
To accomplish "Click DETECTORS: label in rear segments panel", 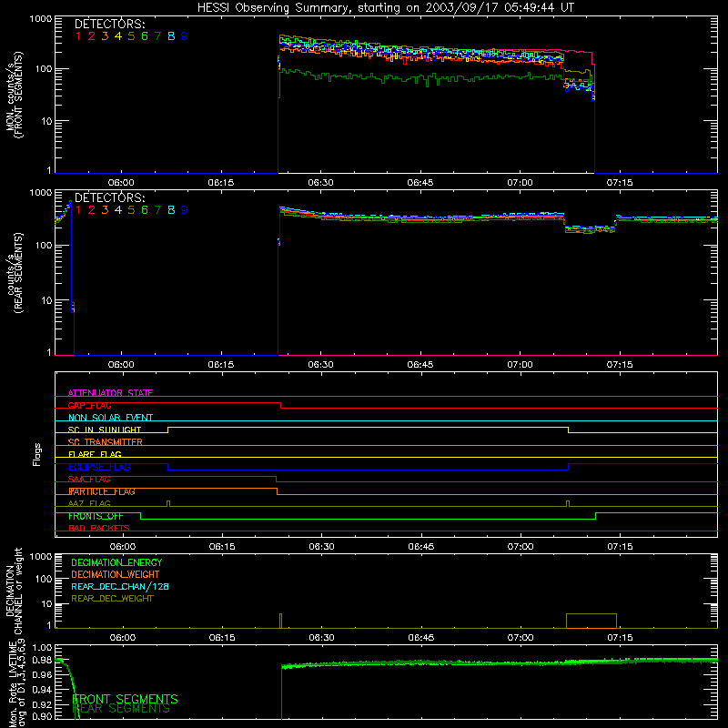I will click(x=110, y=198).
